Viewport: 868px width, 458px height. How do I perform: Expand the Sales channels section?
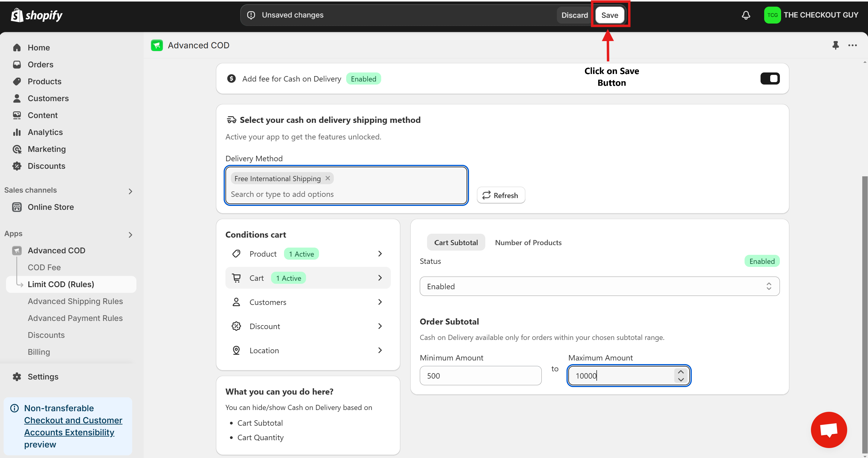pyautogui.click(x=130, y=191)
